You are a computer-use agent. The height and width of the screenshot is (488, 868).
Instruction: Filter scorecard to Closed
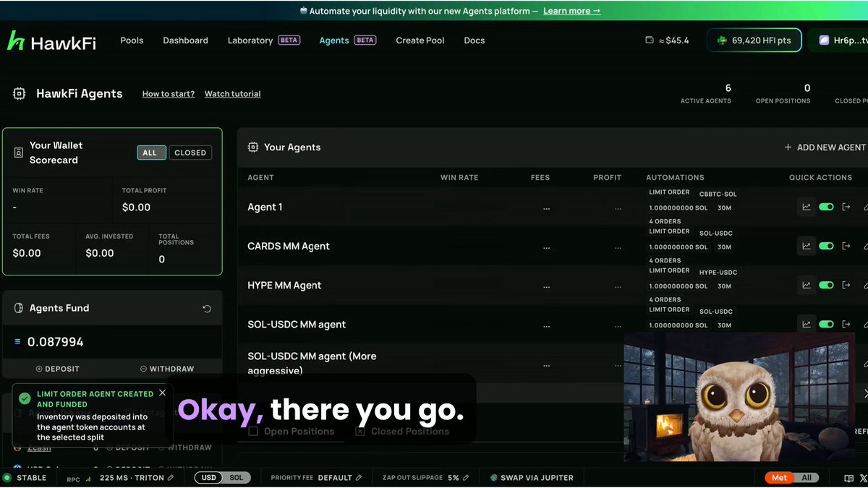click(x=190, y=153)
